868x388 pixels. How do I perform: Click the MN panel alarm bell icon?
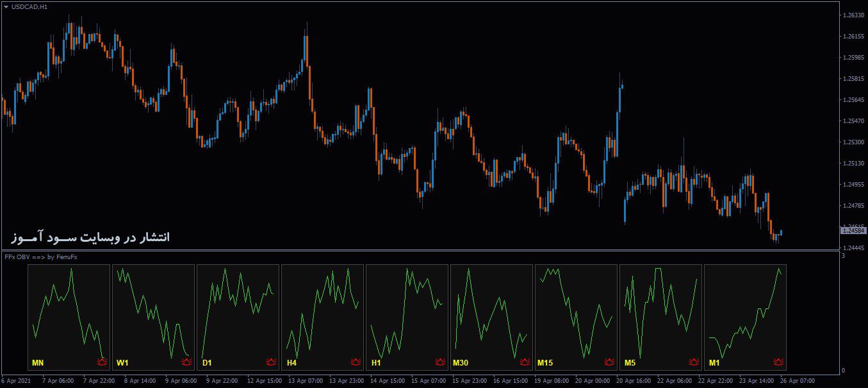(x=101, y=362)
